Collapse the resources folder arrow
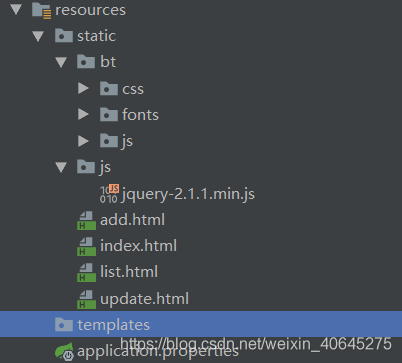 tap(16, 9)
